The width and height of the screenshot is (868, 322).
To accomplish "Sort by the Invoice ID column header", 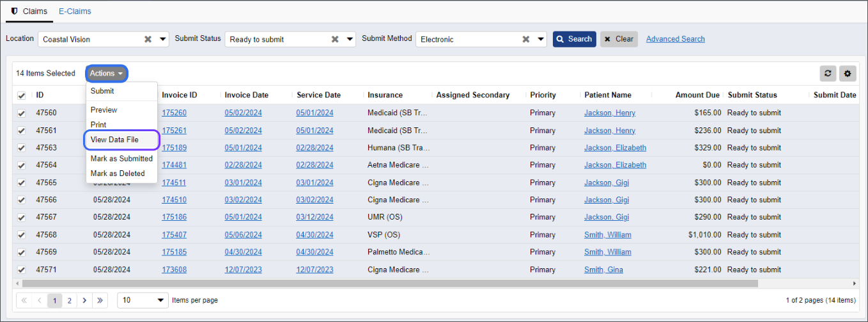I will pos(180,95).
